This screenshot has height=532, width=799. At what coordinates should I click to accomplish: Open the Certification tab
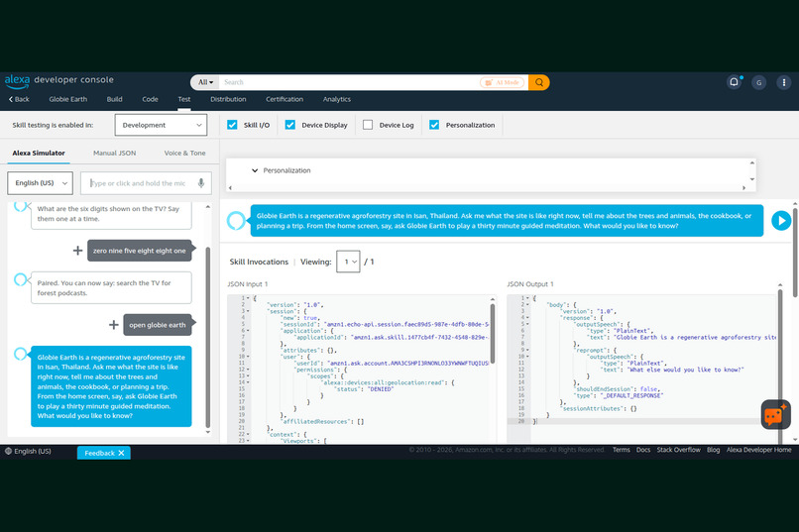(x=285, y=99)
